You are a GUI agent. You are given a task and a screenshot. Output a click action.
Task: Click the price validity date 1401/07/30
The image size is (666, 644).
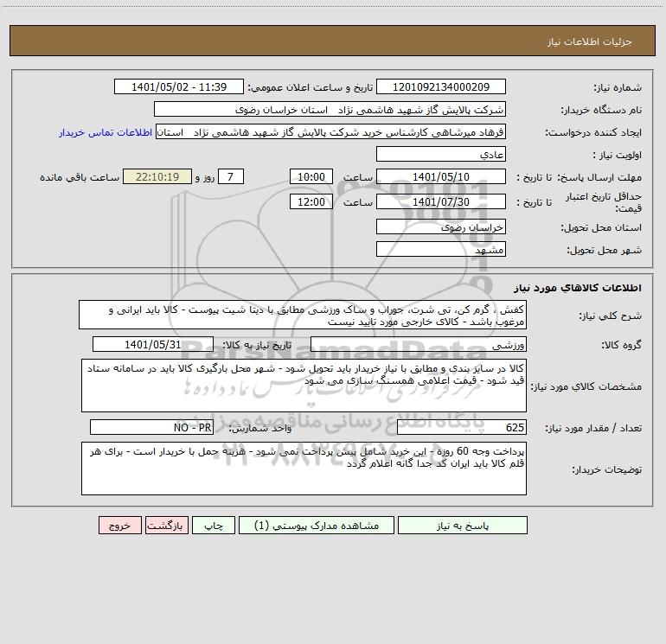click(441, 201)
